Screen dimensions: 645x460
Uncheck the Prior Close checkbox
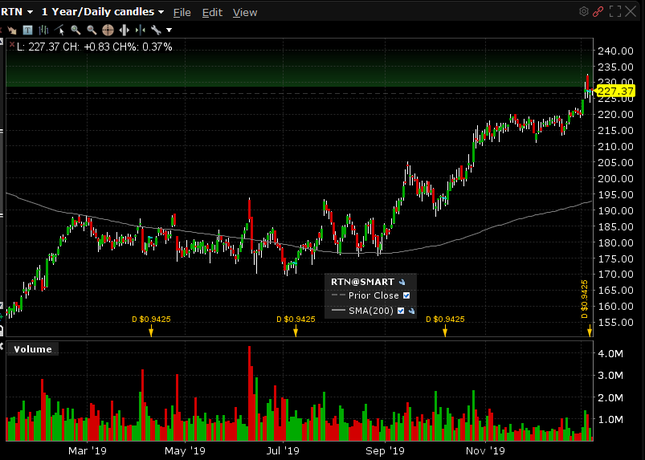(x=406, y=295)
